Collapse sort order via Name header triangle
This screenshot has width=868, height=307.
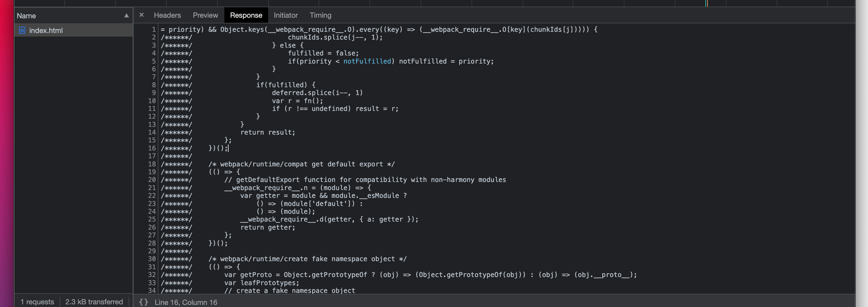pyautogui.click(x=126, y=16)
